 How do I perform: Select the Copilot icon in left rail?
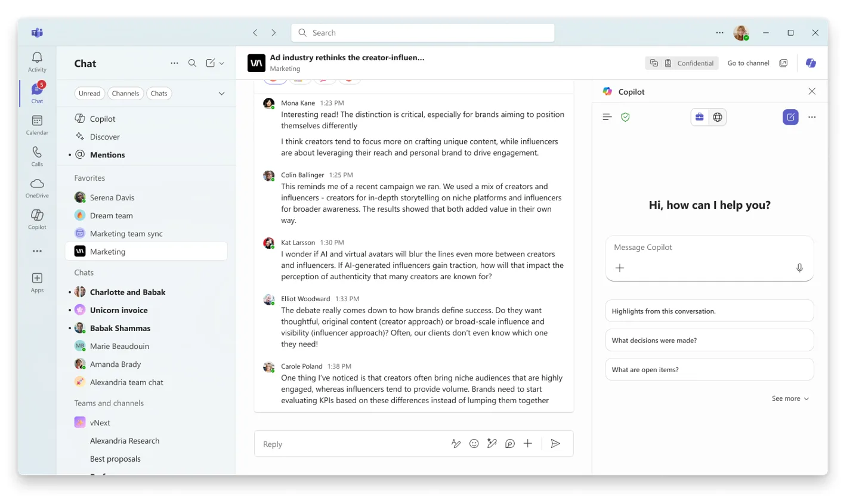click(x=36, y=218)
